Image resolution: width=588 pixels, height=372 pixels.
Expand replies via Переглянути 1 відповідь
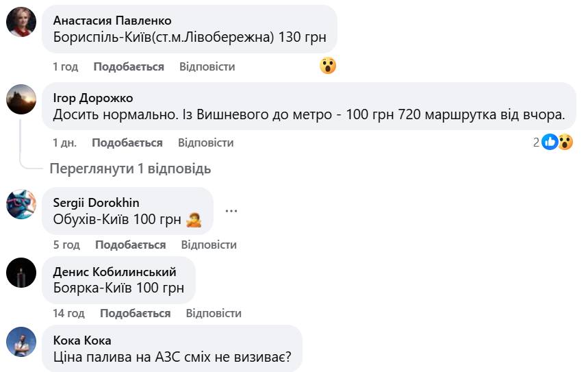[130, 169]
